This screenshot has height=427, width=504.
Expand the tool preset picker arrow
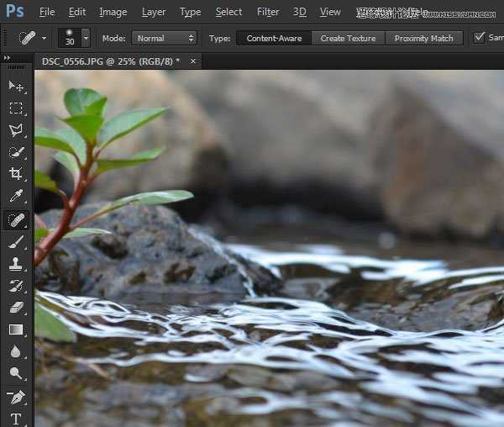(44, 39)
